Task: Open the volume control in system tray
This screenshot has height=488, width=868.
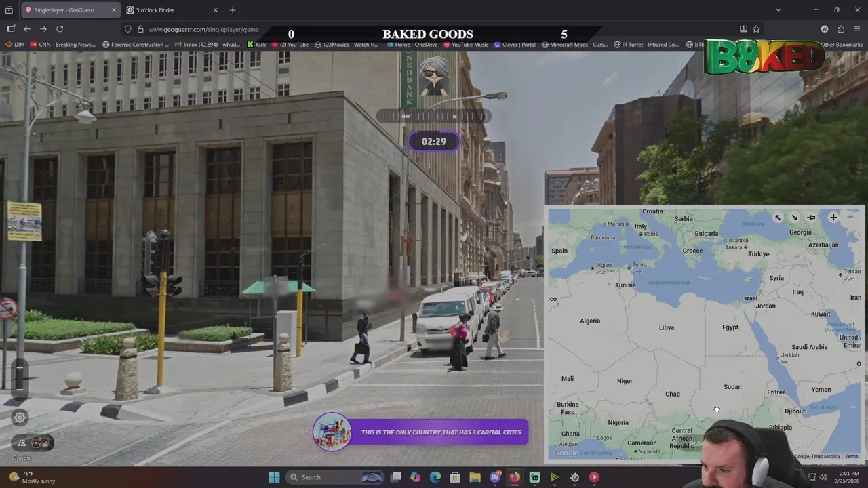Action: 823,477
